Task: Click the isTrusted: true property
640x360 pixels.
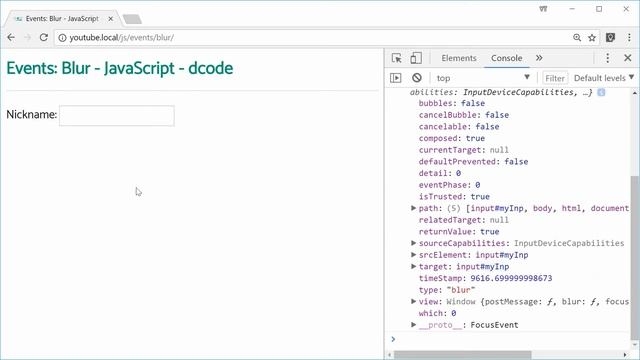Action: pos(454,196)
